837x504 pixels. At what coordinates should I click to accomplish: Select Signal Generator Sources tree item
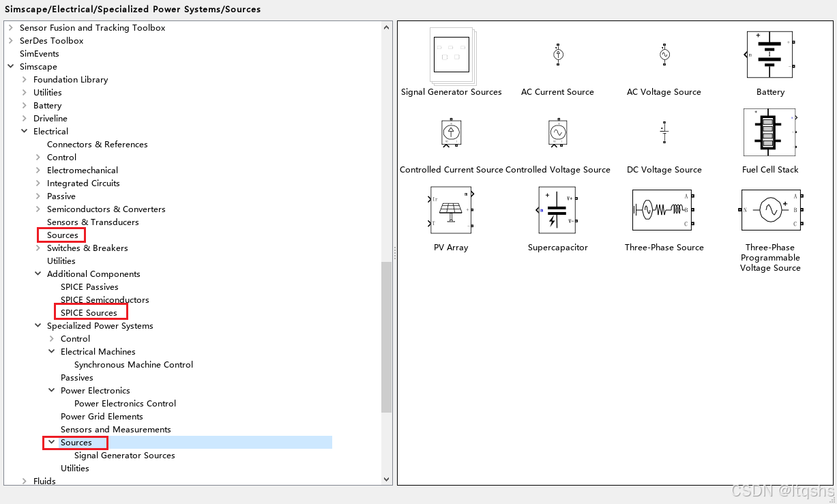[x=125, y=456]
